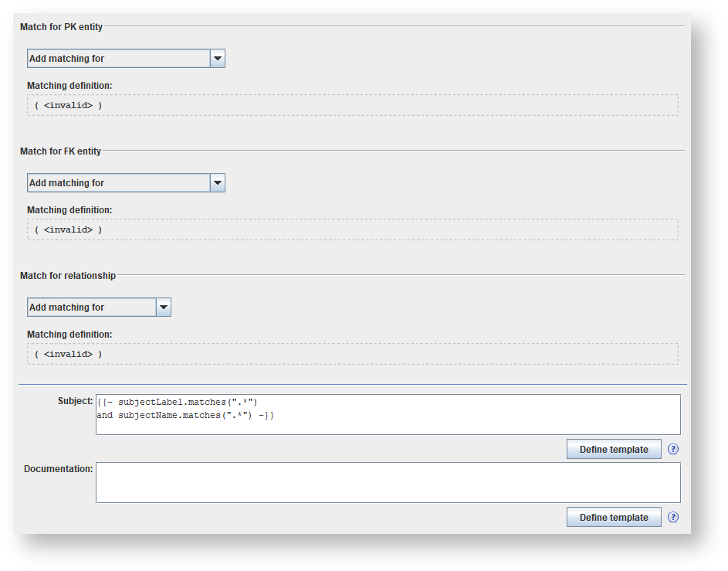The height and width of the screenshot is (571, 728).
Task: Click the 'Match for relationship' section title
Action: click(x=68, y=276)
